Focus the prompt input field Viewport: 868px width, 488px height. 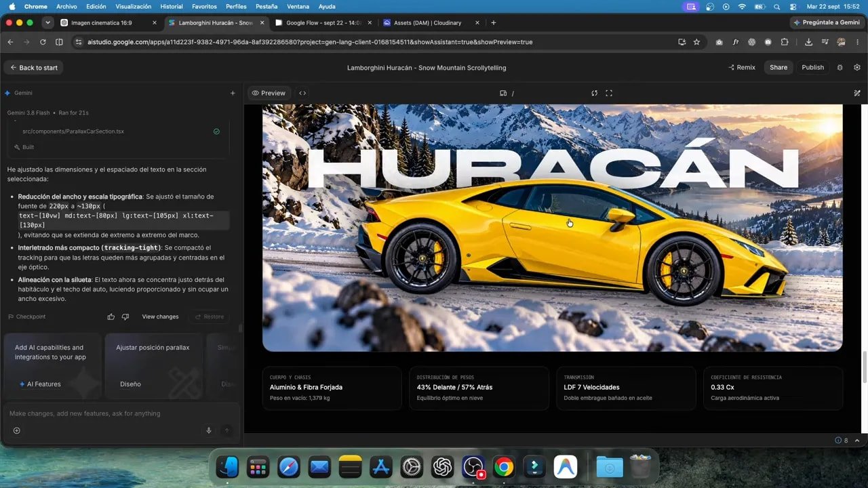121,413
